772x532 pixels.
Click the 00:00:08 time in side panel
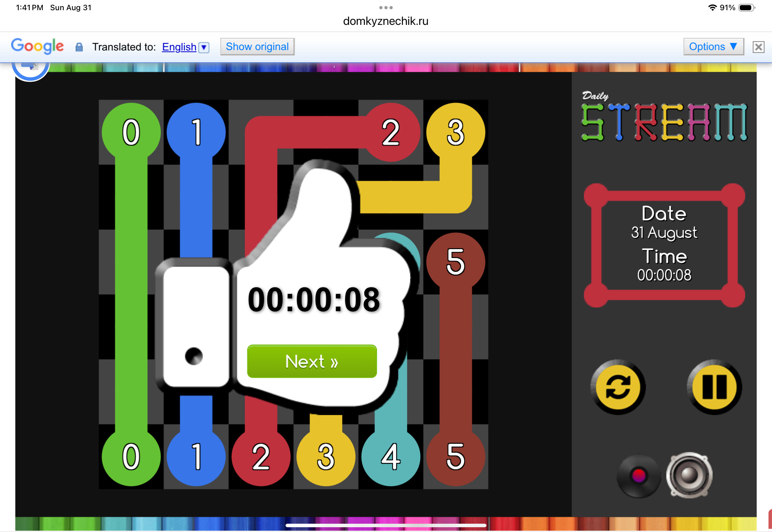click(x=664, y=275)
